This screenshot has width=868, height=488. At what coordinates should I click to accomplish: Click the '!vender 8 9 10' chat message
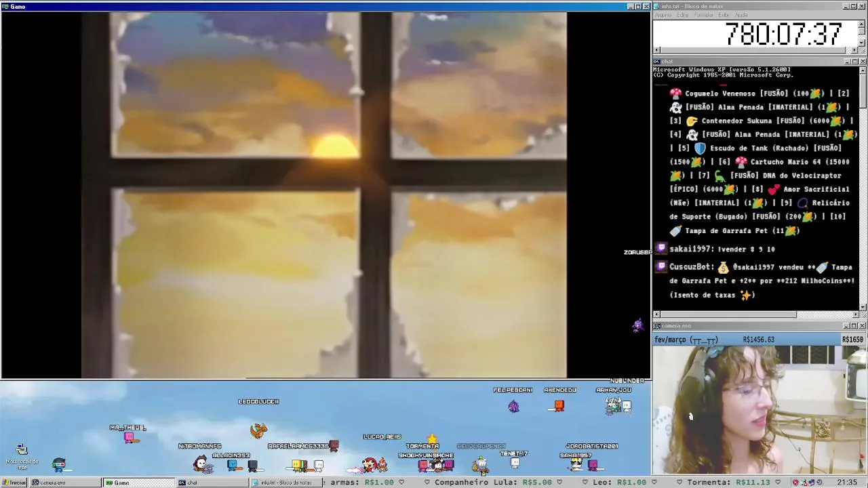747,249
